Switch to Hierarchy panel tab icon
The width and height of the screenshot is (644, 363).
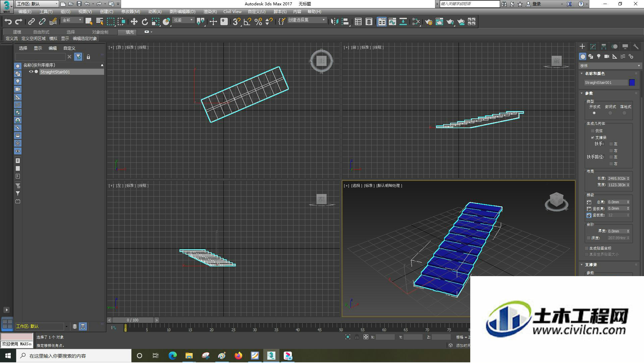click(604, 47)
